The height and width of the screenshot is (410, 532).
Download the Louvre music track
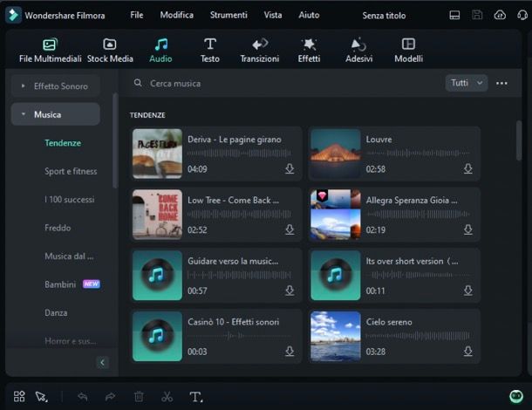(x=467, y=168)
